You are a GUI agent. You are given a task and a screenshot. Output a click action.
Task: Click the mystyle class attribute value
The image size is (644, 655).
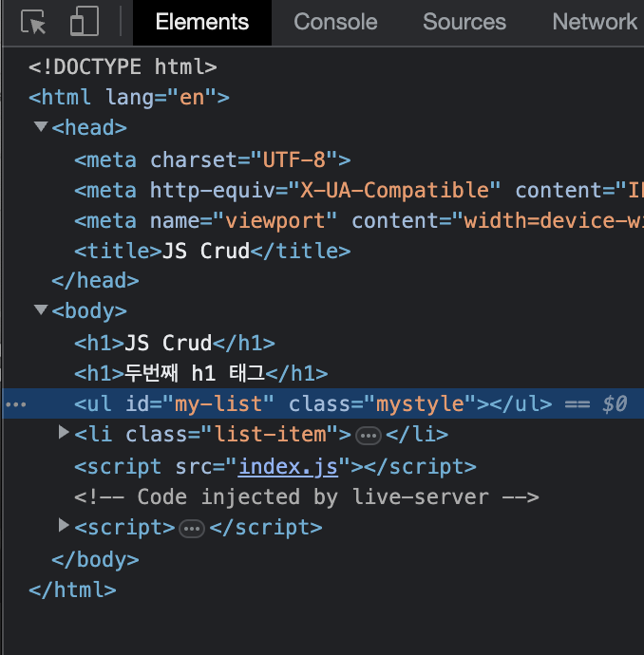420,404
